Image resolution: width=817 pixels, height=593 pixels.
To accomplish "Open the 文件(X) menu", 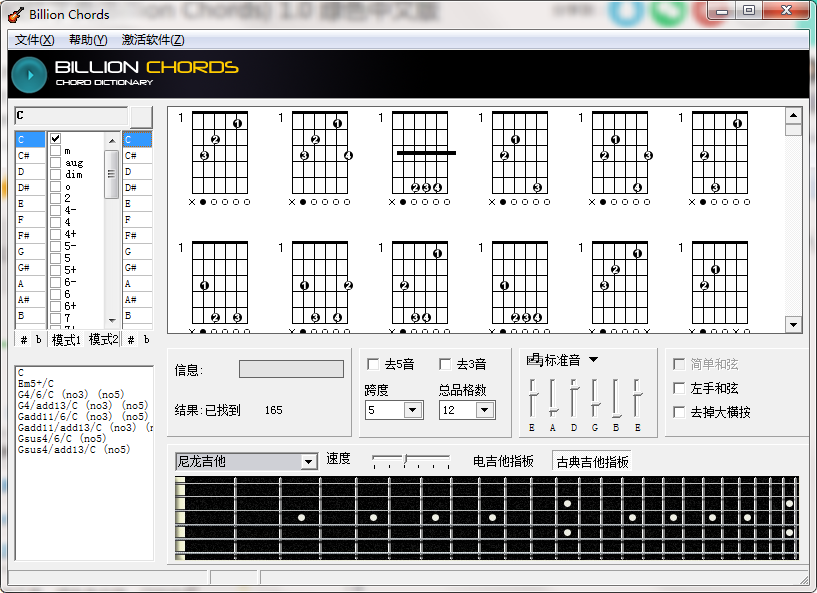I will click(34, 40).
